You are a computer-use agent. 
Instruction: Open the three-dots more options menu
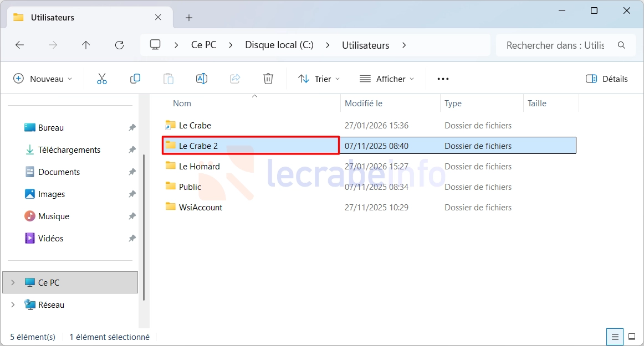[x=443, y=79]
